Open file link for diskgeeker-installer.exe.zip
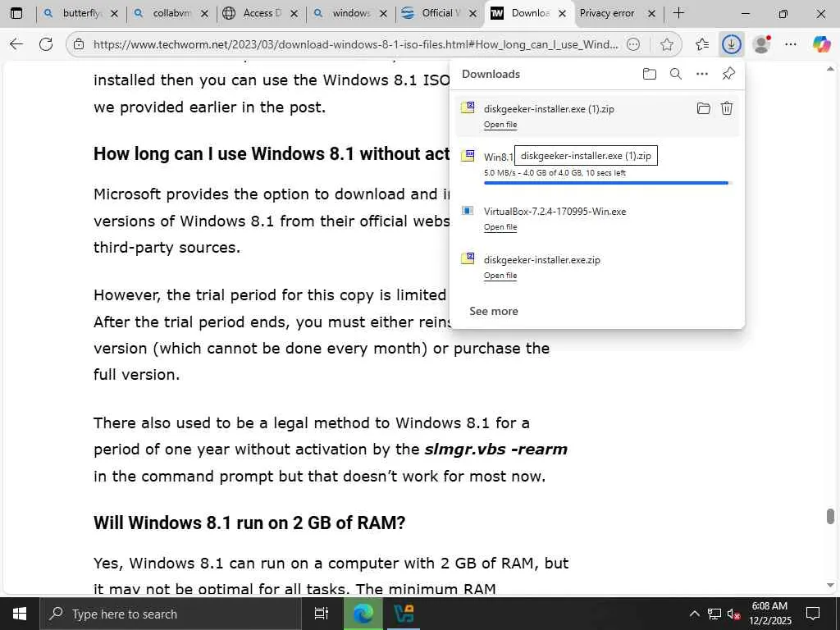The height and width of the screenshot is (630, 840). pyautogui.click(x=500, y=276)
